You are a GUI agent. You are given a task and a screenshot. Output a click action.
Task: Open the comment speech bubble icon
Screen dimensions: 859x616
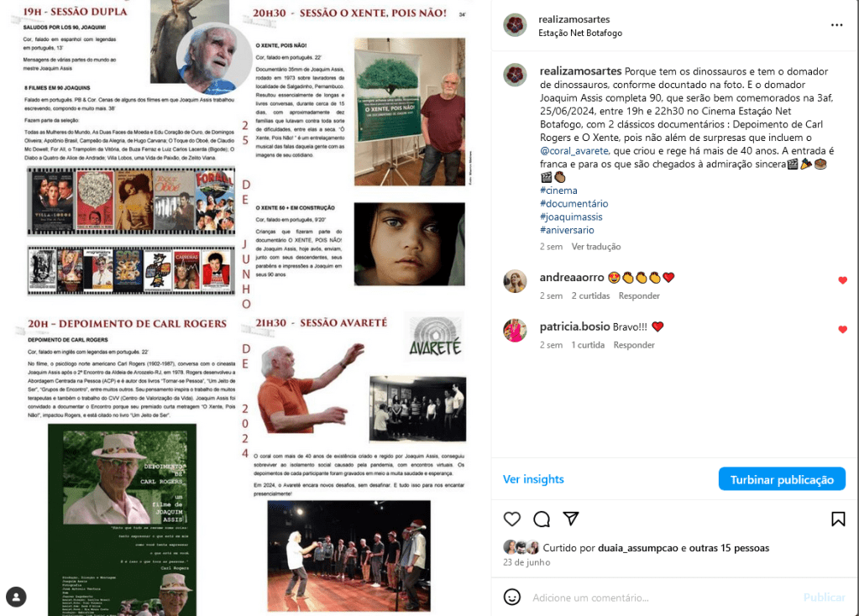point(542,519)
